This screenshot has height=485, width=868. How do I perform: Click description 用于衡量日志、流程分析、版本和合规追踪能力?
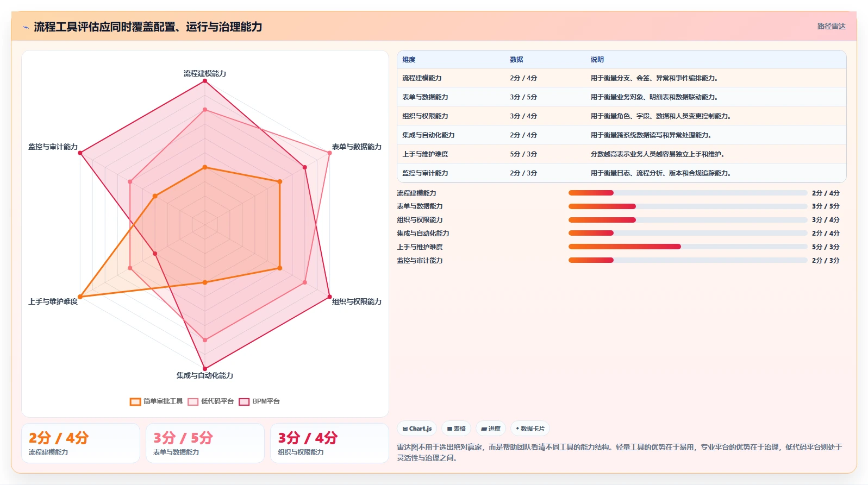point(661,173)
